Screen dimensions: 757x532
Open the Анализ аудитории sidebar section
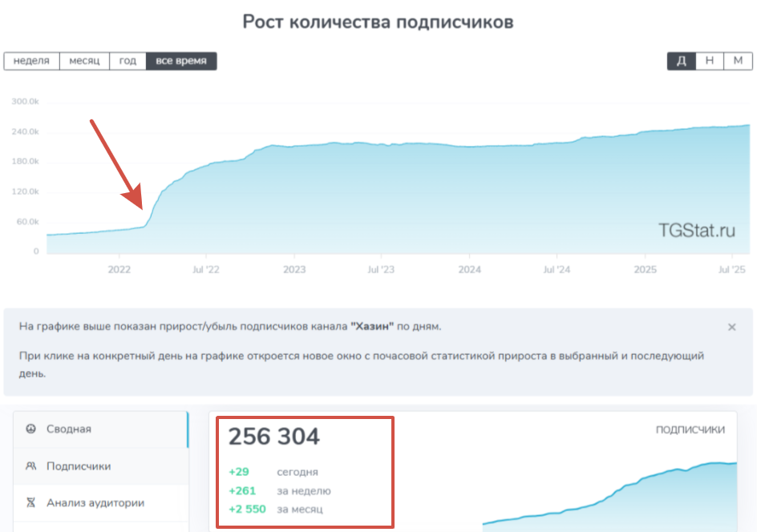click(100, 503)
